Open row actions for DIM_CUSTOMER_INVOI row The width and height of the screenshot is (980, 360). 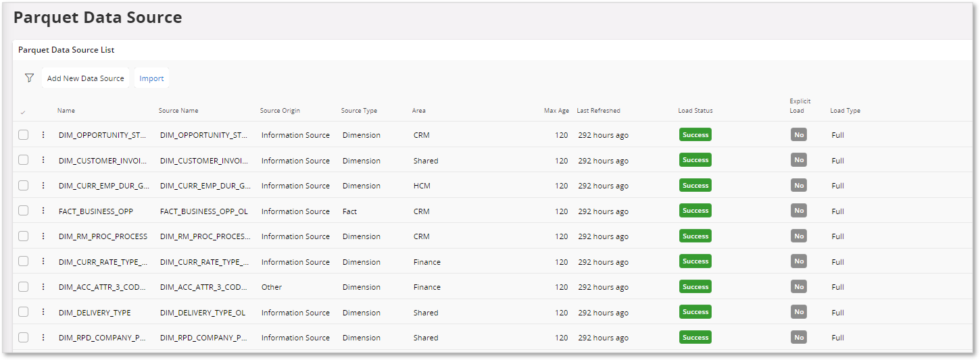point(43,160)
